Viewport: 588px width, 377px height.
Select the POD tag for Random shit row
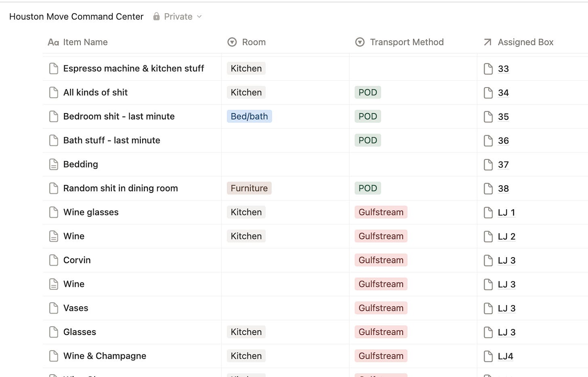tap(367, 188)
